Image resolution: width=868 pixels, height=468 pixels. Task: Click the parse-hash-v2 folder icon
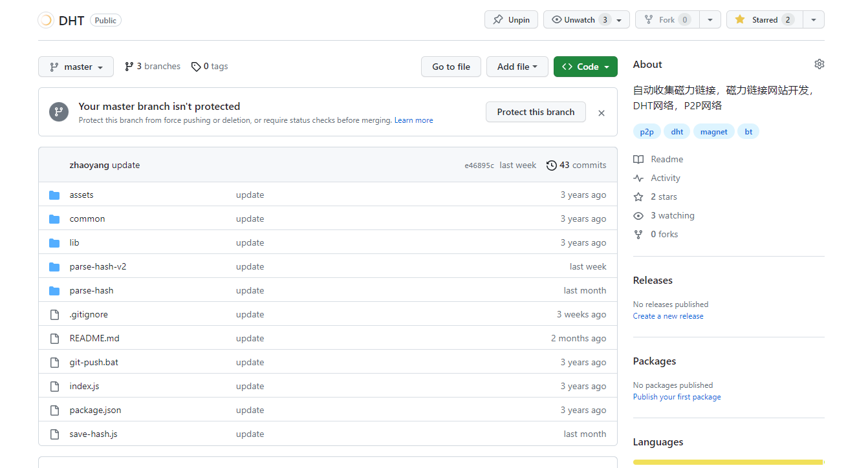pos(54,267)
